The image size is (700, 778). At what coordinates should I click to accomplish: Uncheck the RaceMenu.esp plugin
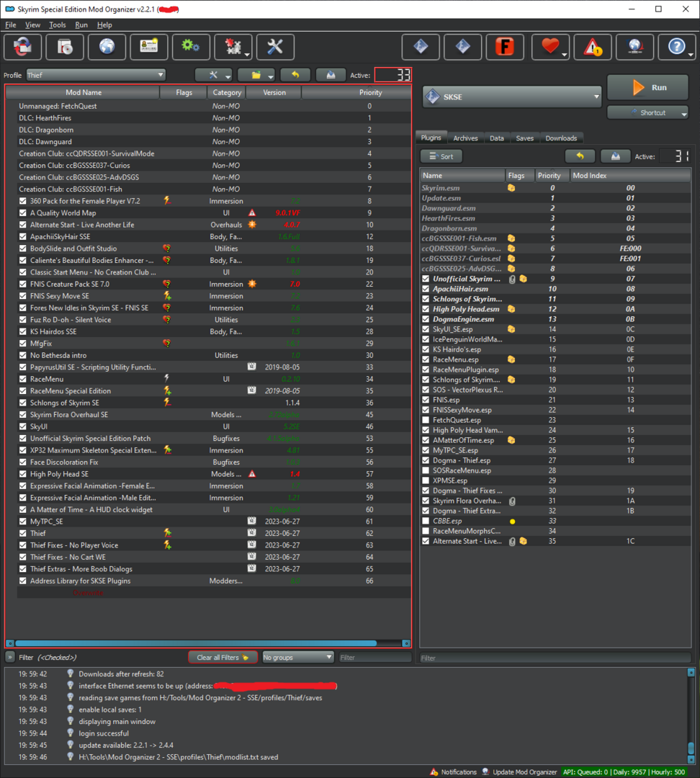point(426,359)
